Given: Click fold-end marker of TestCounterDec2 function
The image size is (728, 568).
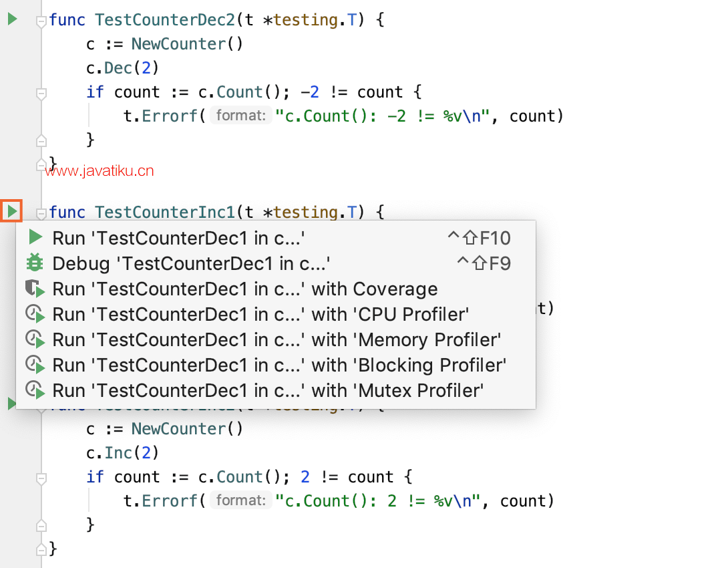Looking at the screenshot, I should click(x=41, y=164).
